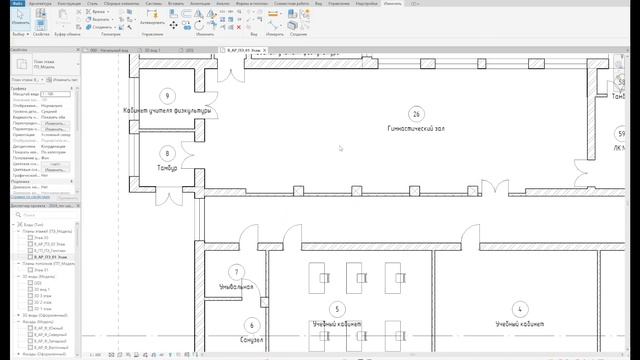
Task: Click first icon after scale in view control bar
Action: (111, 355)
